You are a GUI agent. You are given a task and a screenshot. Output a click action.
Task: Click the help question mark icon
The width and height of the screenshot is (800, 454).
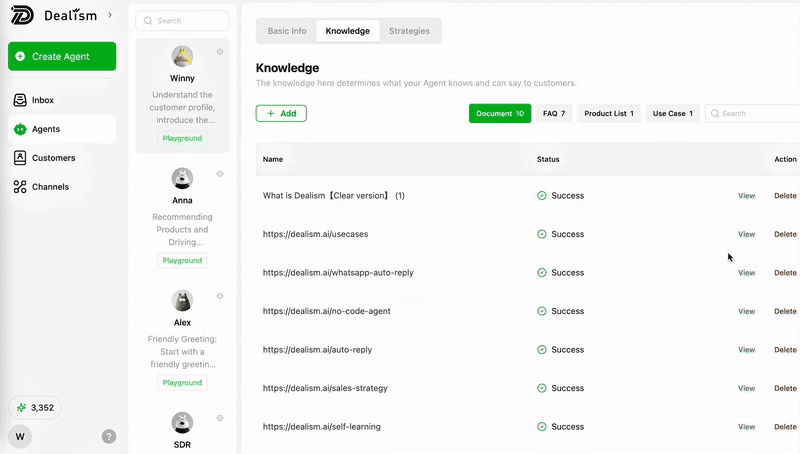coord(109,437)
